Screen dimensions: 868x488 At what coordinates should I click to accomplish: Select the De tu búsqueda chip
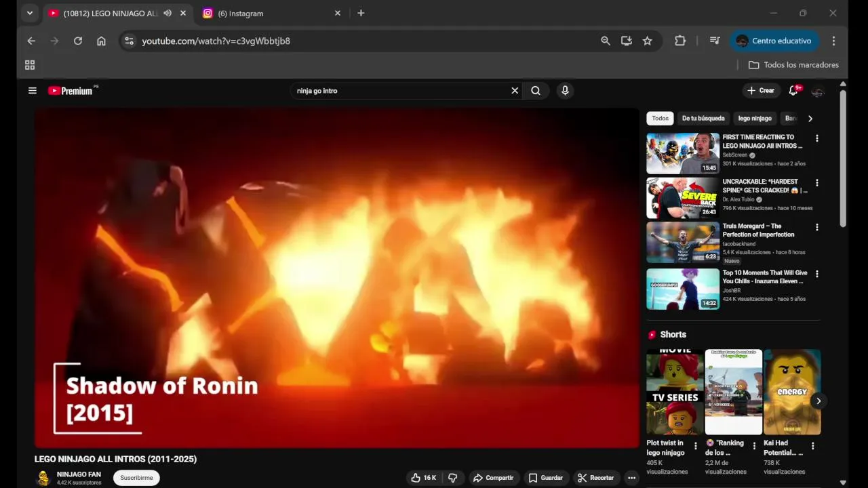pyautogui.click(x=703, y=119)
